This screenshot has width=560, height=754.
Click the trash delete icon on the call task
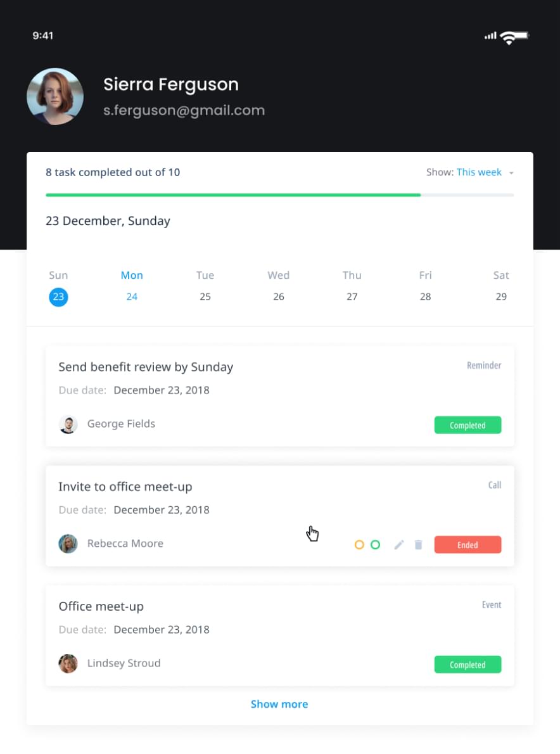click(x=418, y=545)
